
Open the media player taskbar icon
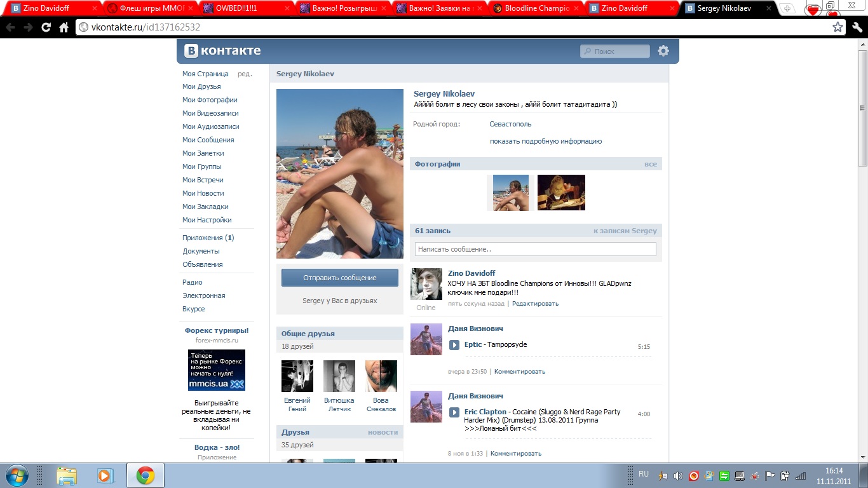pyautogui.click(x=104, y=475)
